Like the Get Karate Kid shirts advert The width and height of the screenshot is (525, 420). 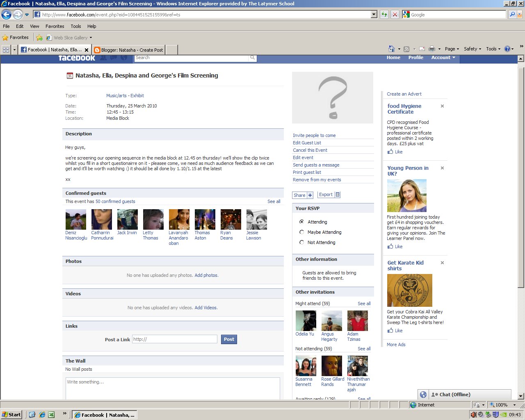[x=395, y=331]
